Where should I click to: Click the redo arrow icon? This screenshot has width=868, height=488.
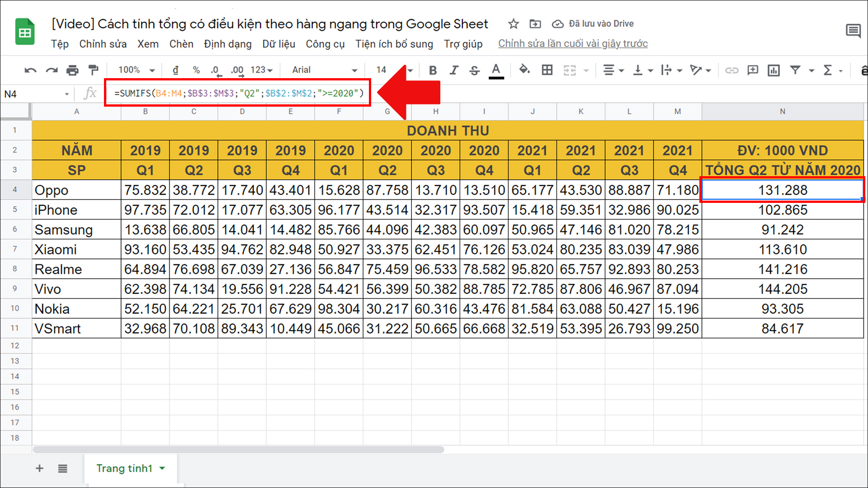(x=52, y=70)
